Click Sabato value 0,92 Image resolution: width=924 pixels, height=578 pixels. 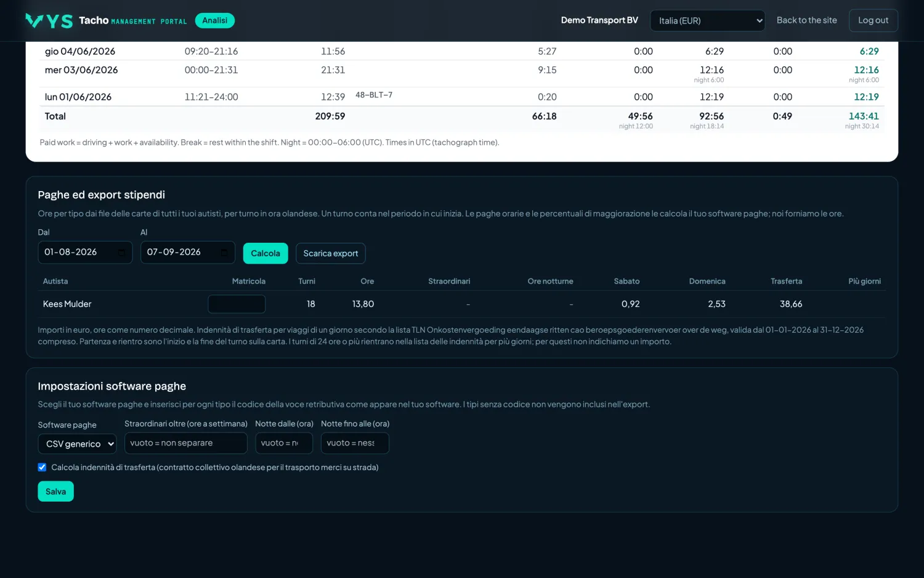pos(630,304)
